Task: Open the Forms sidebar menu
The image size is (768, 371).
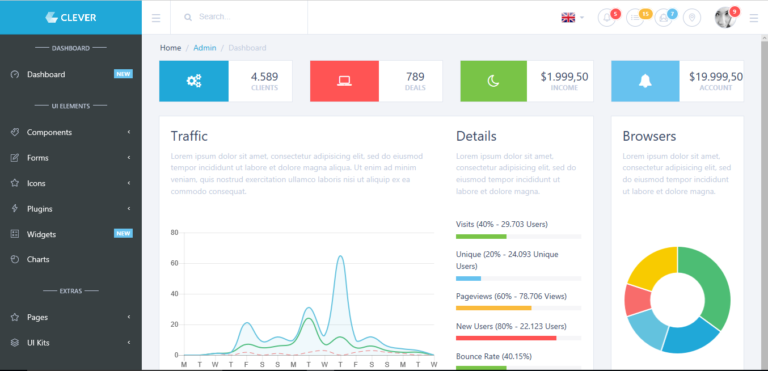Action: pos(71,158)
